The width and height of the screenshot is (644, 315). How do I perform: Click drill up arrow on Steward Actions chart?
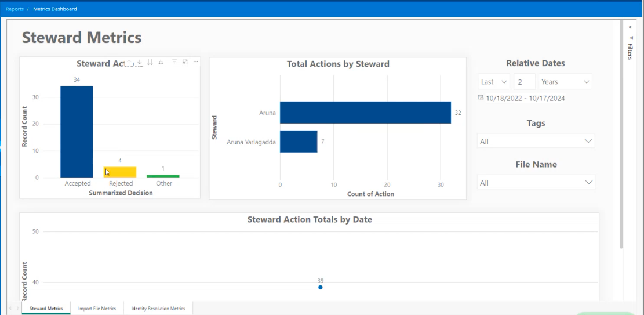click(x=129, y=62)
